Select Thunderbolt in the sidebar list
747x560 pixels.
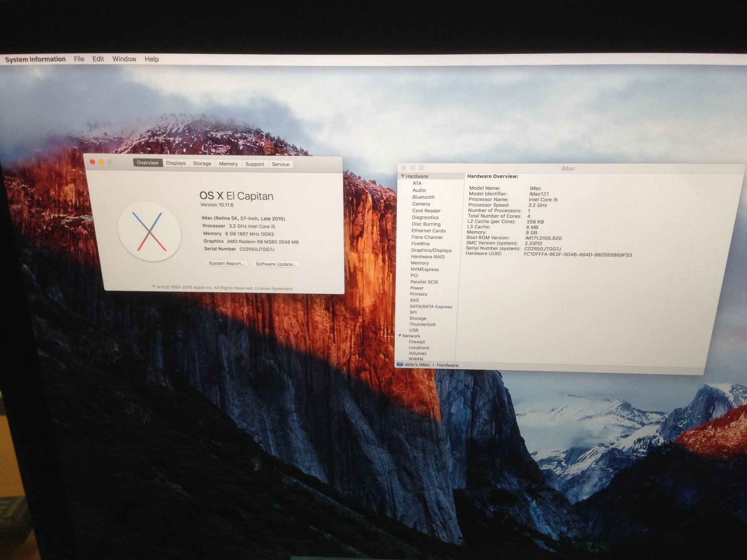click(x=422, y=324)
